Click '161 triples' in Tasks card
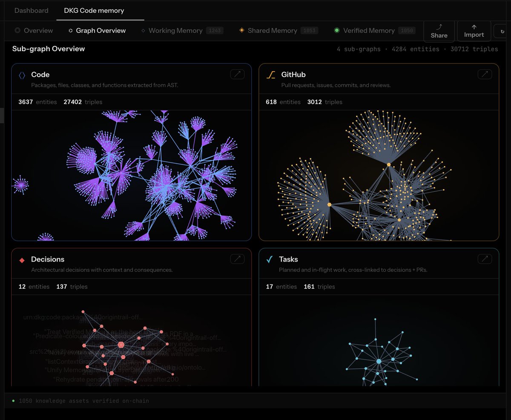The image size is (511, 420). (x=319, y=287)
